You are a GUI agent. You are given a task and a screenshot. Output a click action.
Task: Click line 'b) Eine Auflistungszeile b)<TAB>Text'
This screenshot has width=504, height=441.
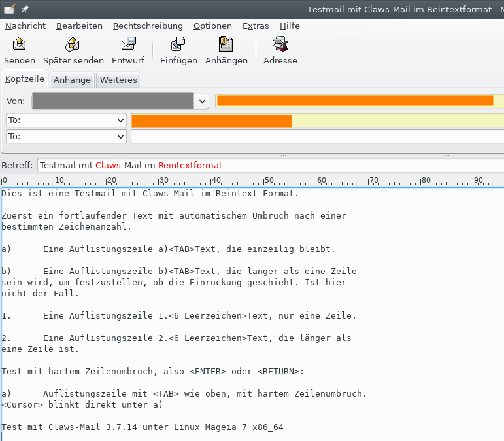[x=178, y=271]
